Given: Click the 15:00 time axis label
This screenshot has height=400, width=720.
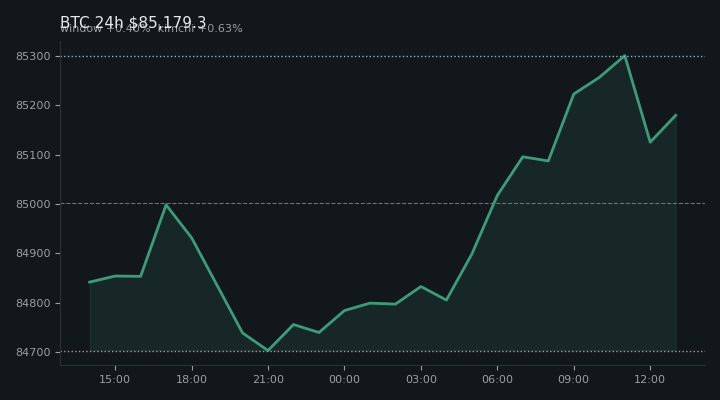Looking at the screenshot, I should pyautogui.click(x=115, y=379).
